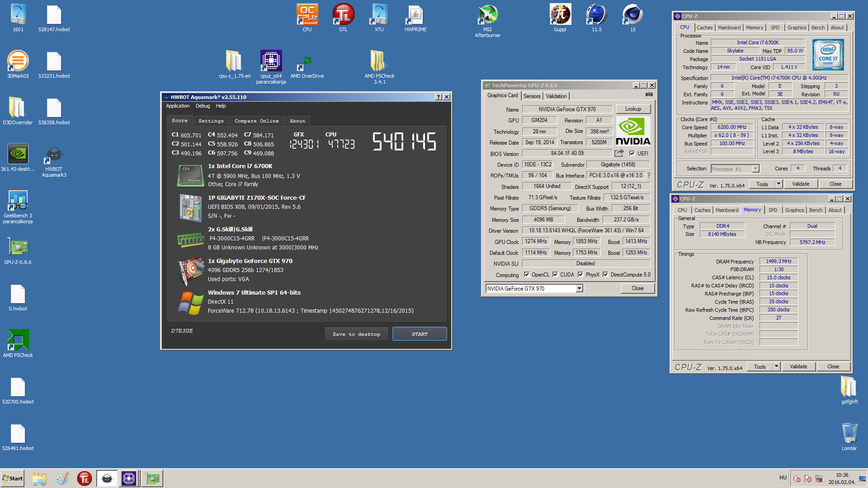Expand the Processor #1 selection dropdown
Screen dimensions: 868x488
pyautogui.click(x=755, y=169)
